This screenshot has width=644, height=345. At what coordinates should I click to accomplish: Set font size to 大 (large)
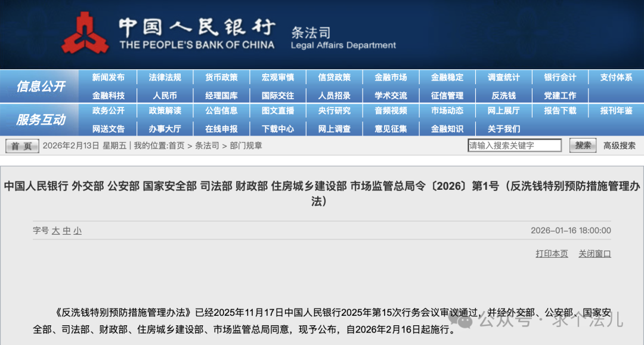pyautogui.click(x=56, y=231)
